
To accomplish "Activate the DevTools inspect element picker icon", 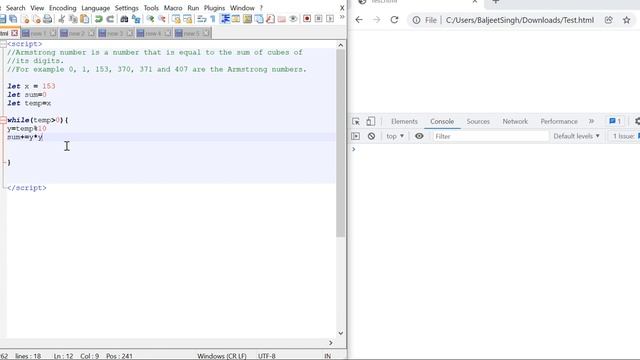I will point(356,121).
